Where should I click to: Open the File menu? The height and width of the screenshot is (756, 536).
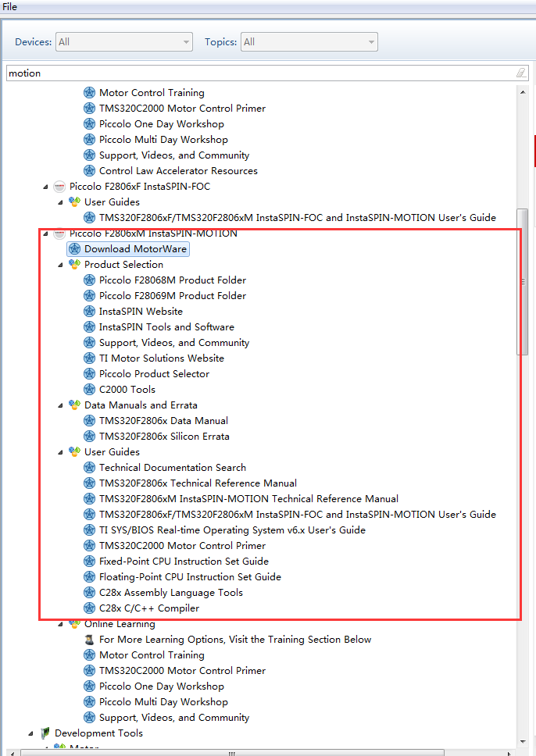click(9, 7)
